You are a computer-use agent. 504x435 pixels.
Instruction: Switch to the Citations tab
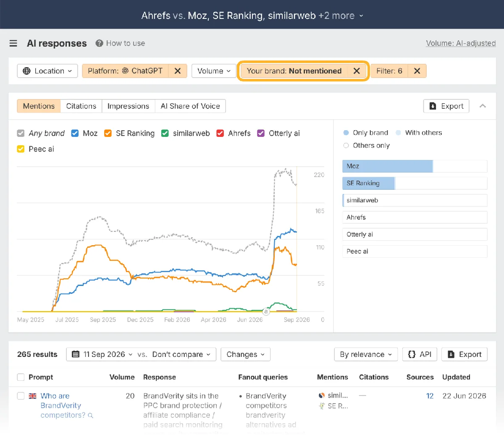[x=81, y=106]
